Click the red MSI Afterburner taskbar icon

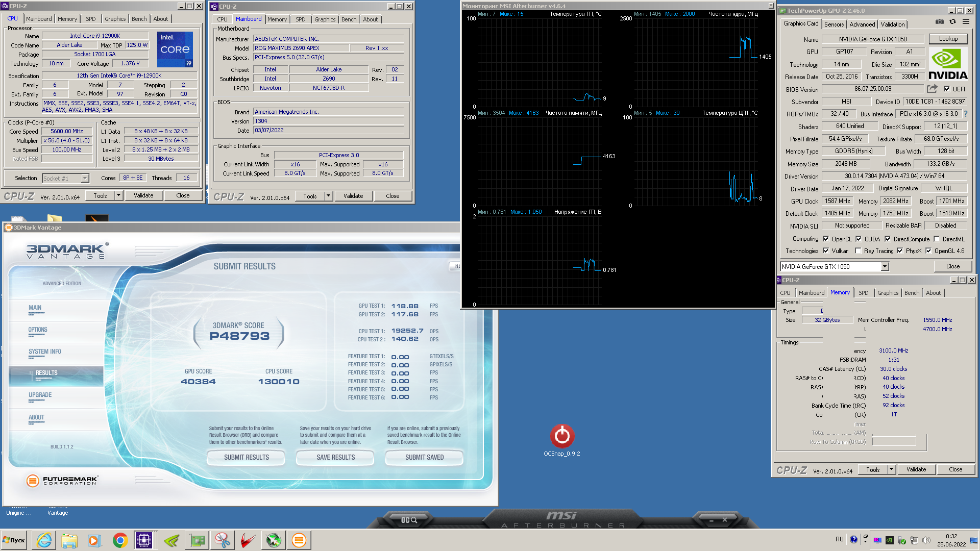248,540
